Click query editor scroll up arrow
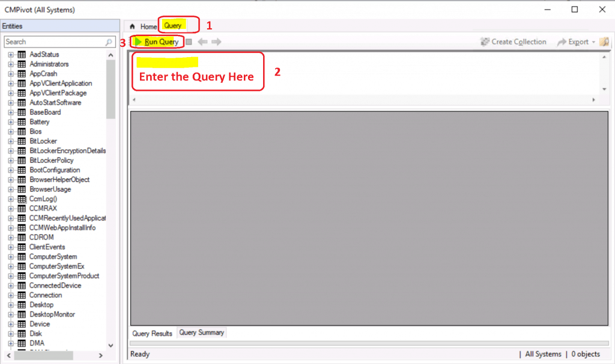The width and height of the screenshot is (615, 364). [604, 57]
